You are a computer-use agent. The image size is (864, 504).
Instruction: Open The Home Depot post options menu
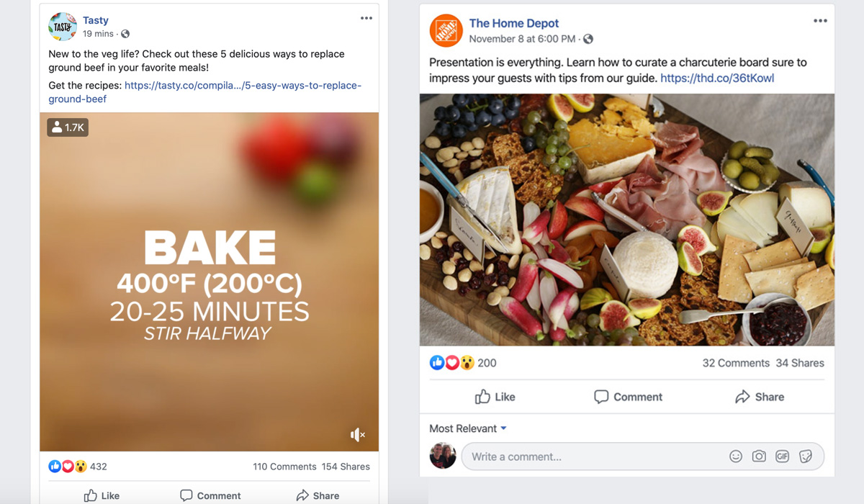coord(820,21)
